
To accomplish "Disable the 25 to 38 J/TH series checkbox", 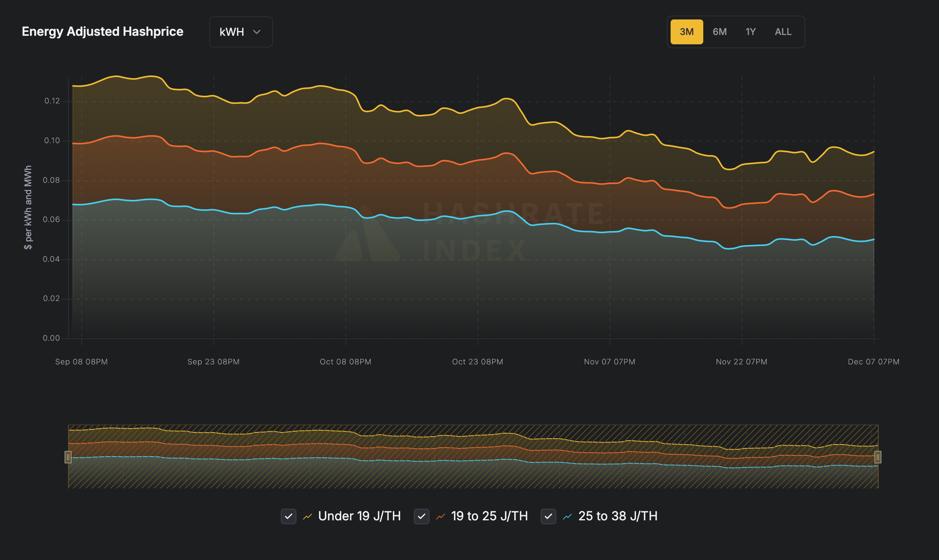I will point(548,516).
